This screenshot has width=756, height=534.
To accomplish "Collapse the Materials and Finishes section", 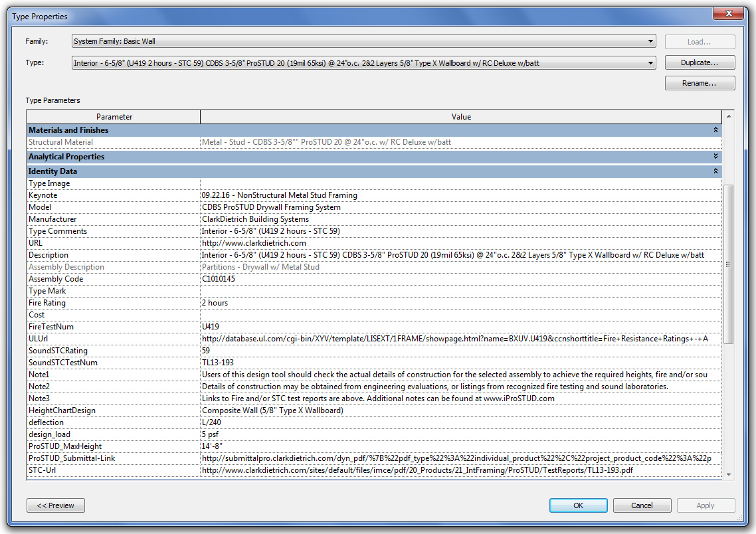I will (x=715, y=130).
